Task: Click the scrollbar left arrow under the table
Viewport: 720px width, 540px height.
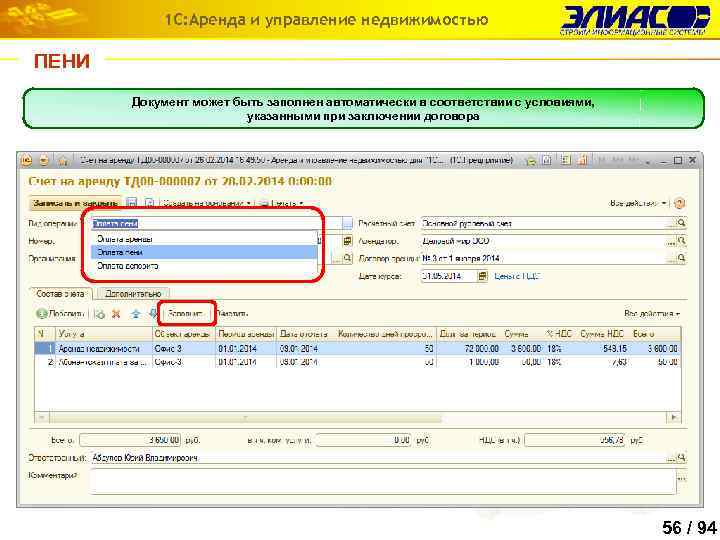Action: (42, 417)
